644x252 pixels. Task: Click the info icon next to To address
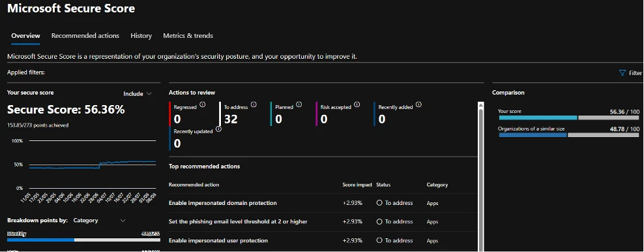tap(254, 104)
